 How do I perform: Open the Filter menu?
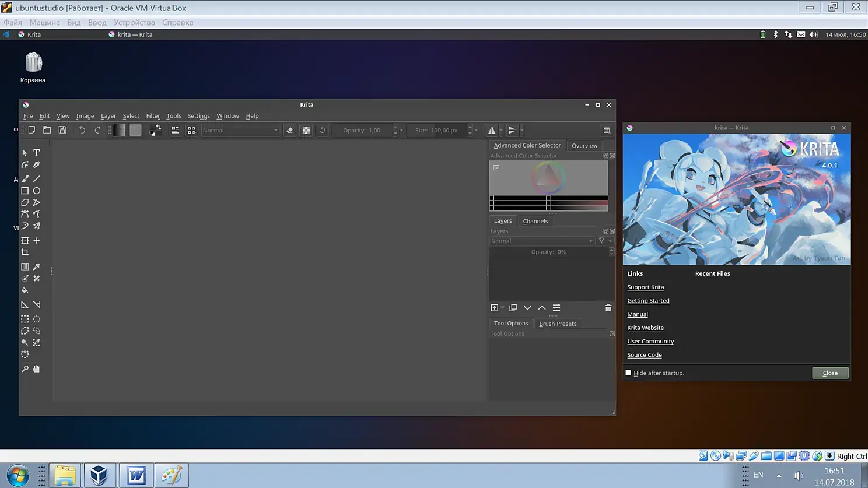point(153,116)
